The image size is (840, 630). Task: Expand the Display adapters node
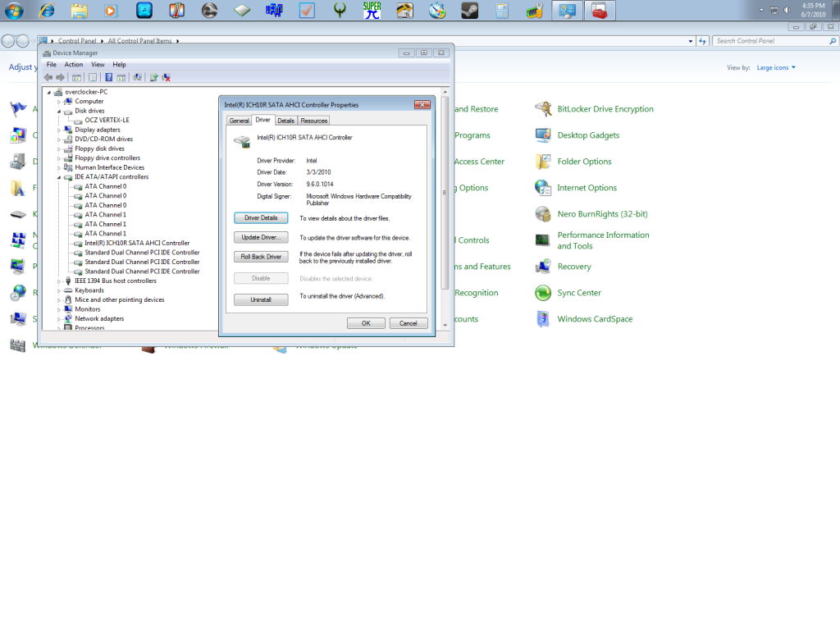click(x=59, y=130)
